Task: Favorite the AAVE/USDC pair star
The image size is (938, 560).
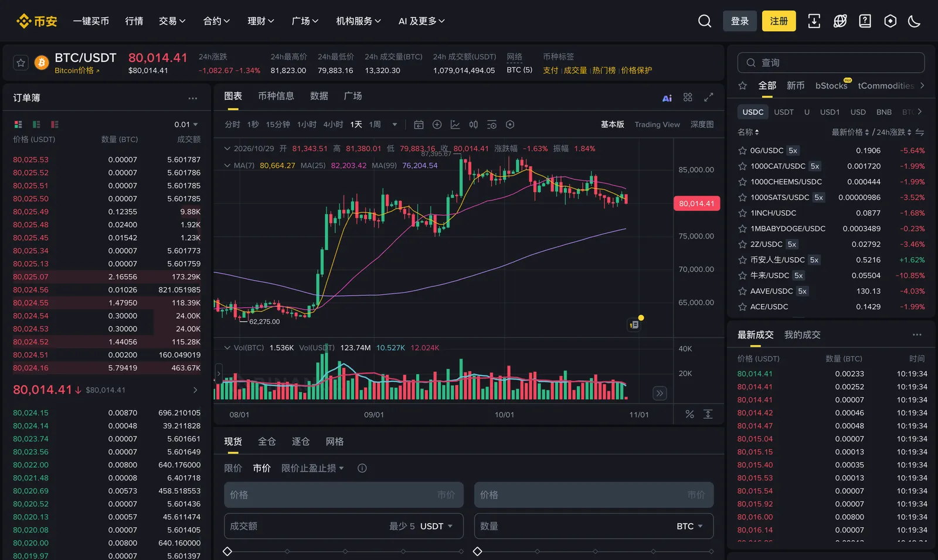Action: tap(742, 291)
